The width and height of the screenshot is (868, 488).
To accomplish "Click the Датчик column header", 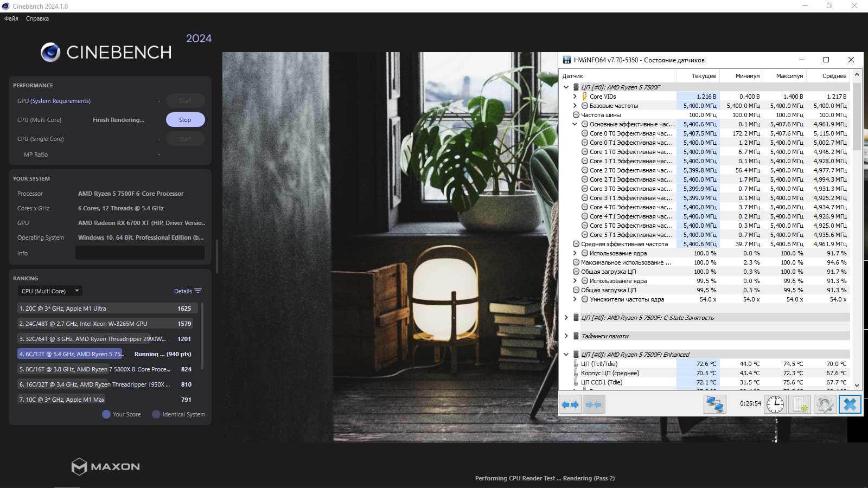I will (x=617, y=76).
